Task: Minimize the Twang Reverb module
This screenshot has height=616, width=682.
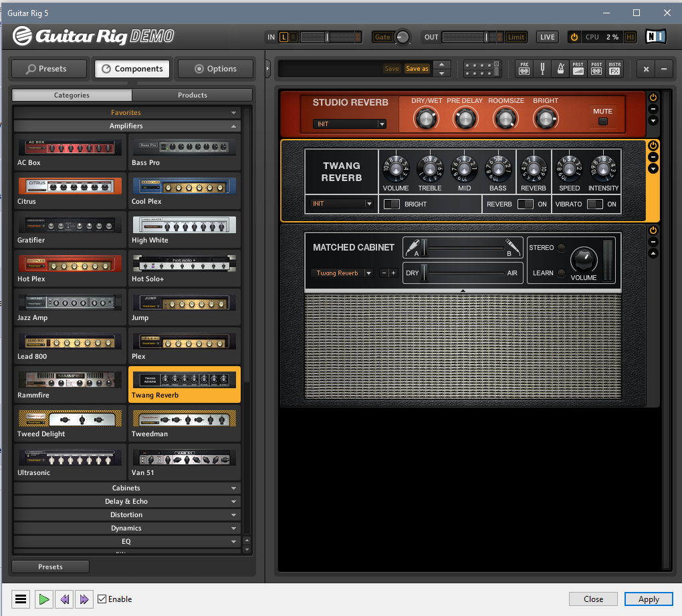Action: coord(653,157)
